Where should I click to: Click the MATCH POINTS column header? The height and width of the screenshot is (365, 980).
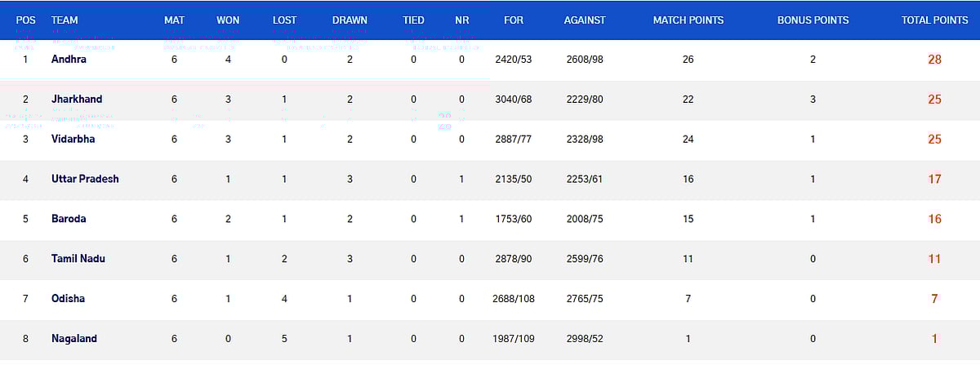[x=688, y=20]
